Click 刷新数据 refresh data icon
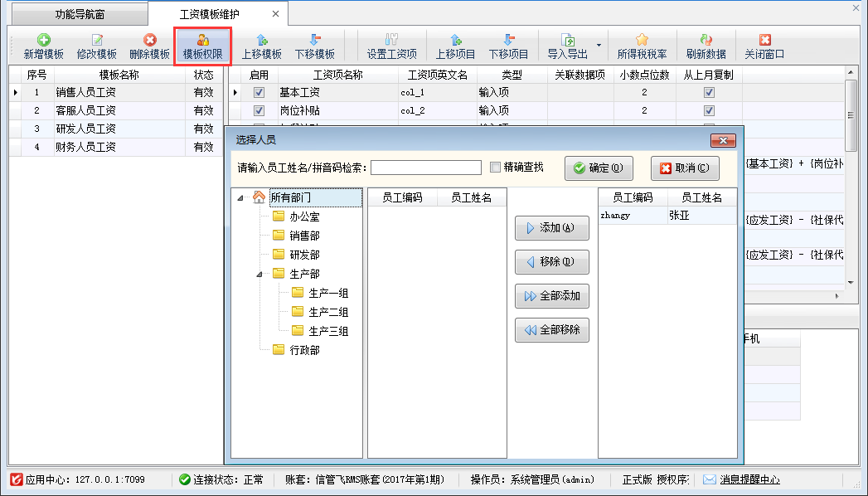Viewport: 868px width, 496px height. coord(706,40)
